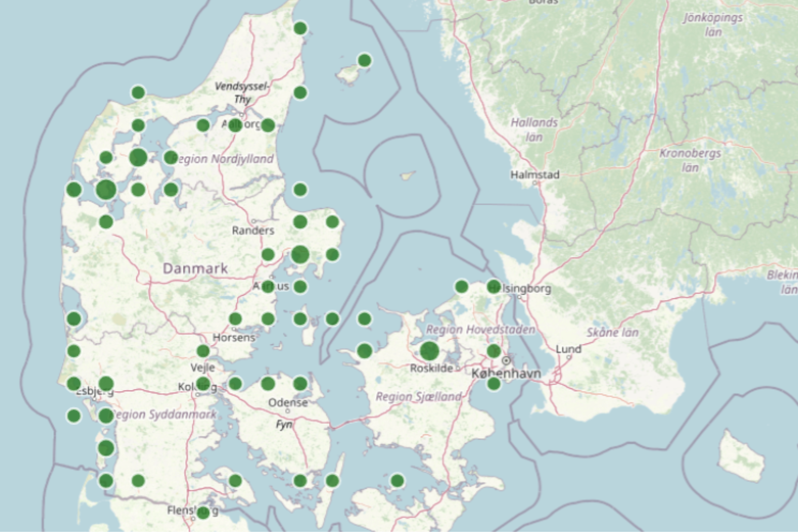Viewport: 798px width, 532px height.
Task: Click the green marker on Læsø island
Action: 364,60
